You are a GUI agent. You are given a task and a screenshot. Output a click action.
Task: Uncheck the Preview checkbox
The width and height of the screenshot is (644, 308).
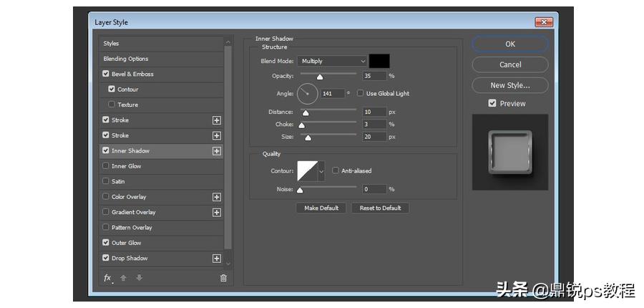pos(492,104)
